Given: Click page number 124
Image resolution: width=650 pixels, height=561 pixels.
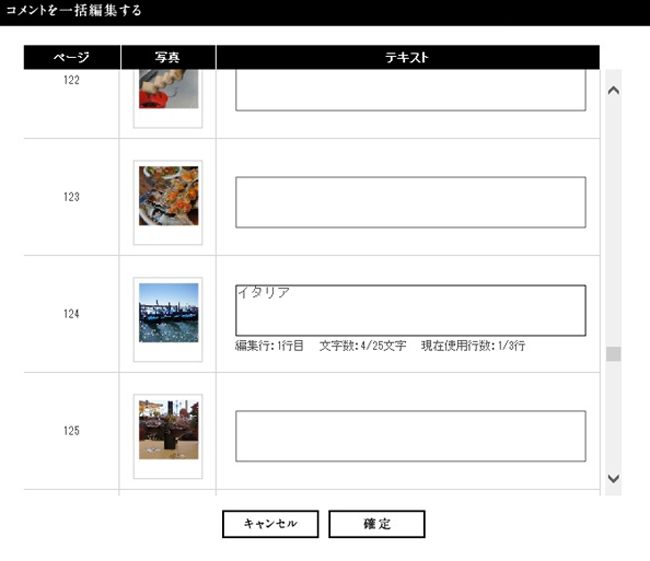Looking at the screenshot, I should click(71, 313).
